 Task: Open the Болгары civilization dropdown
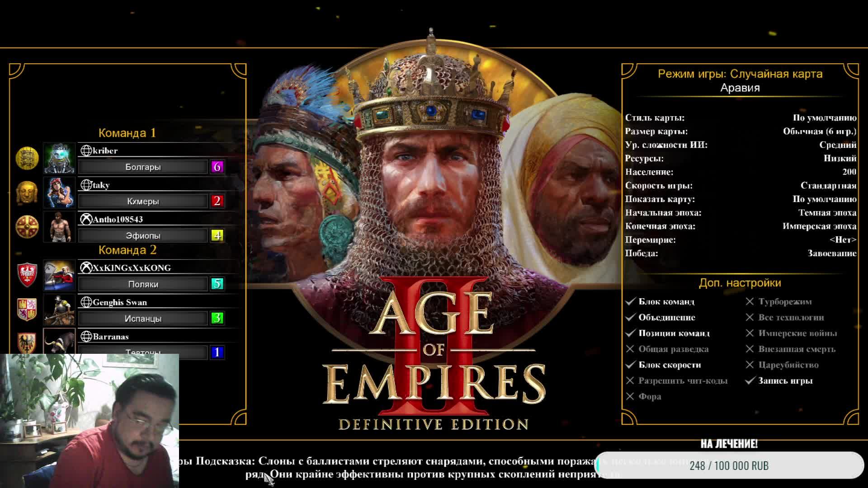pyautogui.click(x=143, y=167)
